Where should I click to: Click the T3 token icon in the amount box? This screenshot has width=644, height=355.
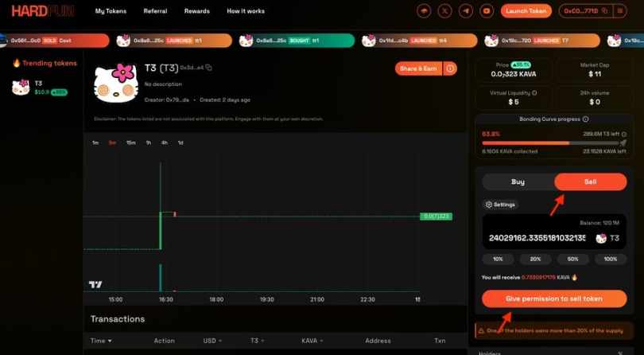click(x=601, y=238)
